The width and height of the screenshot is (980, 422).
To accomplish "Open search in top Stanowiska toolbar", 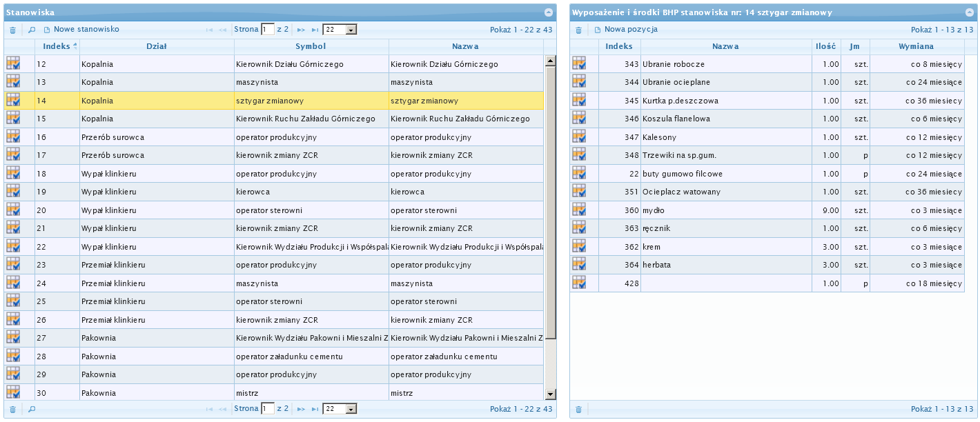I will [32, 30].
